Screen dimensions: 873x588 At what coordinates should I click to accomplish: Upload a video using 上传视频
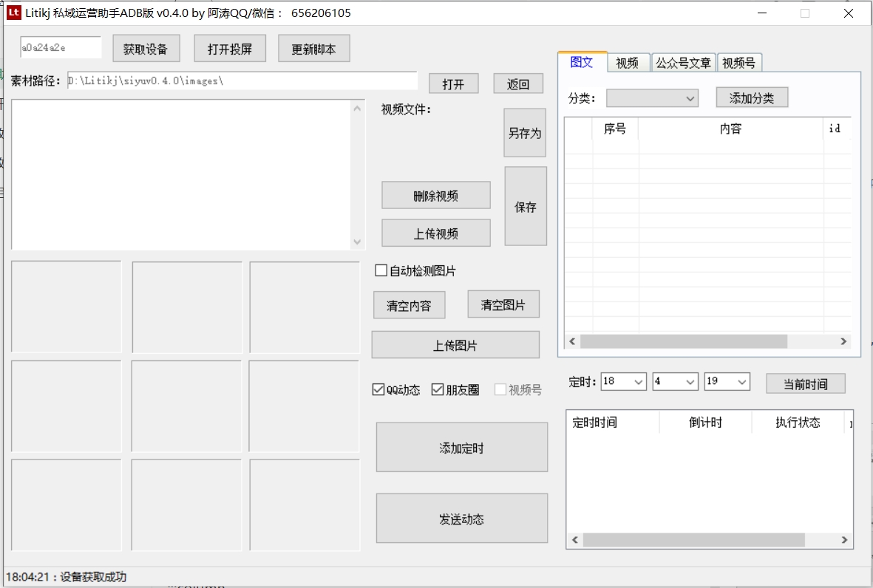pos(435,233)
